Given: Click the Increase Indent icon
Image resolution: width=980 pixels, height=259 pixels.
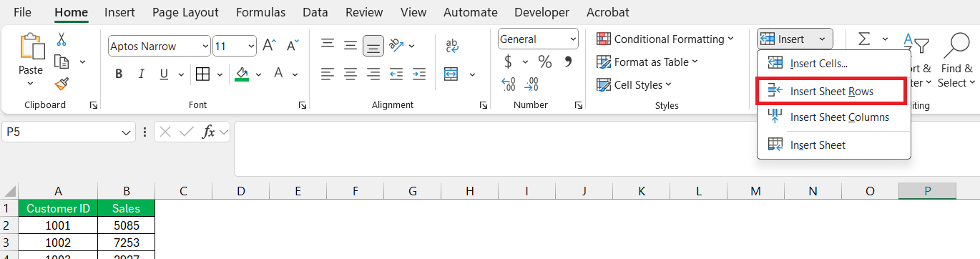Looking at the screenshot, I should [x=419, y=74].
